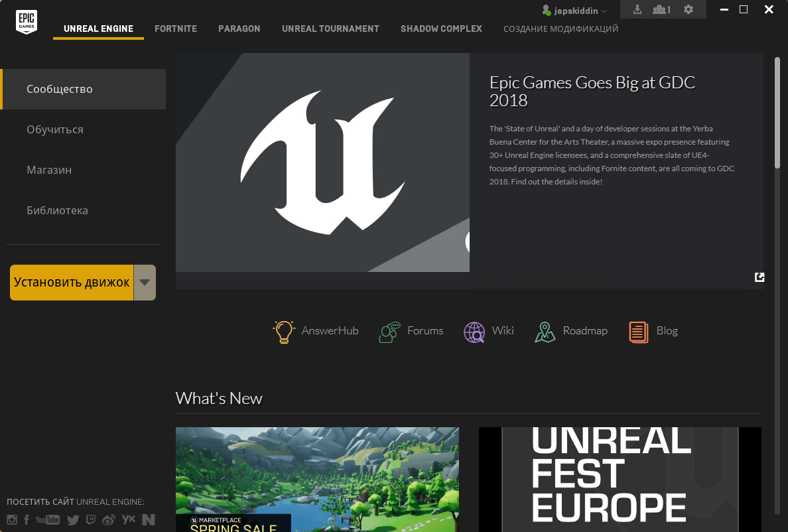
Task: Switch to the PARAGON tab
Action: (239, 29)
